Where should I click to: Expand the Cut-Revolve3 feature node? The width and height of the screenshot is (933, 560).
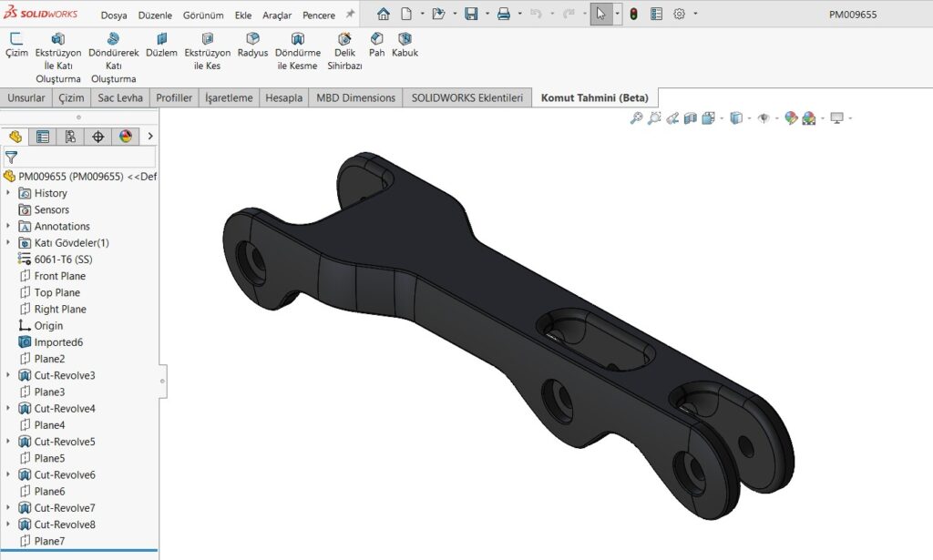(x=8, y=375)
